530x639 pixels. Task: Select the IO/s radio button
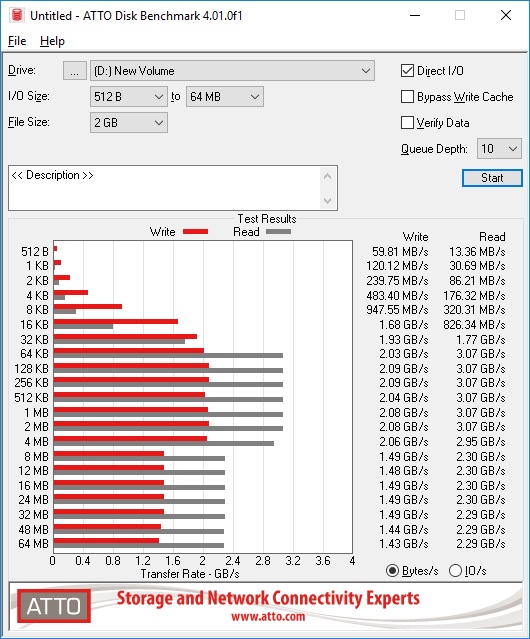coord(455,571)
